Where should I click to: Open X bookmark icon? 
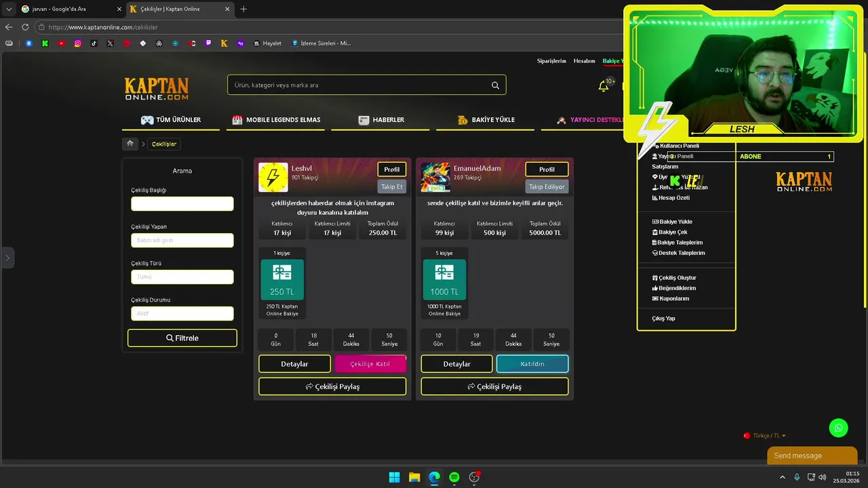tap(111, 43)
